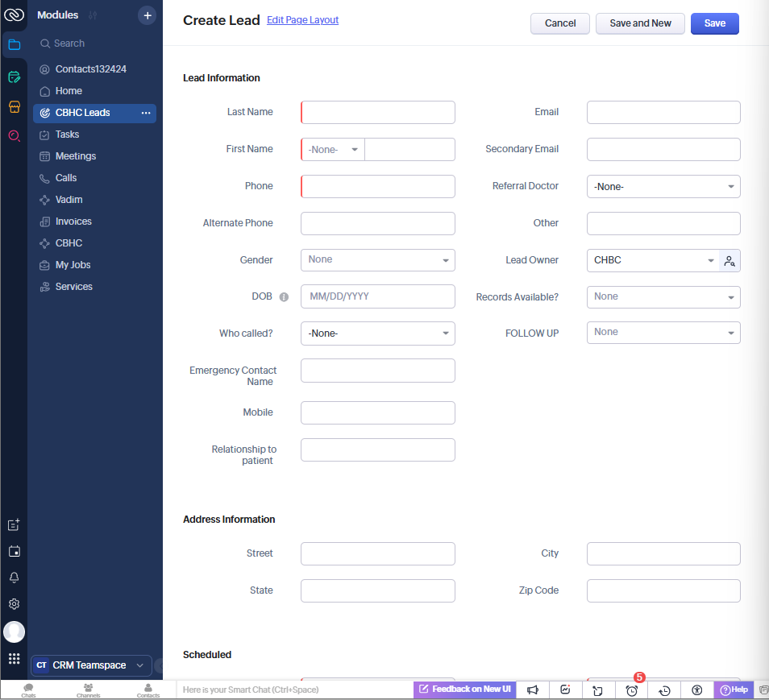Click the screen capture icon in bottom bar

[x=598, y=690]
